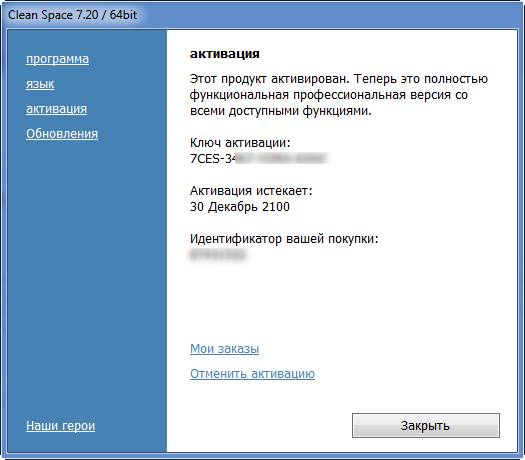Click the Clean Space 7.20 title bar text
Viewport: 525px width, 460px height.
click(x=73, y=15)
